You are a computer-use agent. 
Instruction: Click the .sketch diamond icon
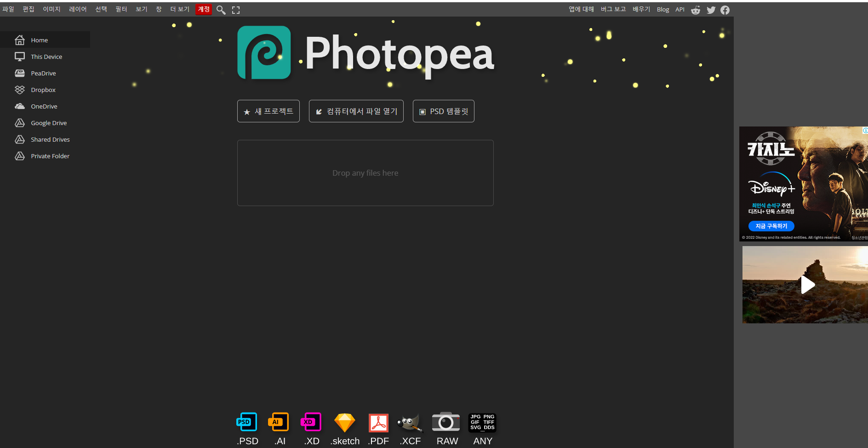click(345, 423)
